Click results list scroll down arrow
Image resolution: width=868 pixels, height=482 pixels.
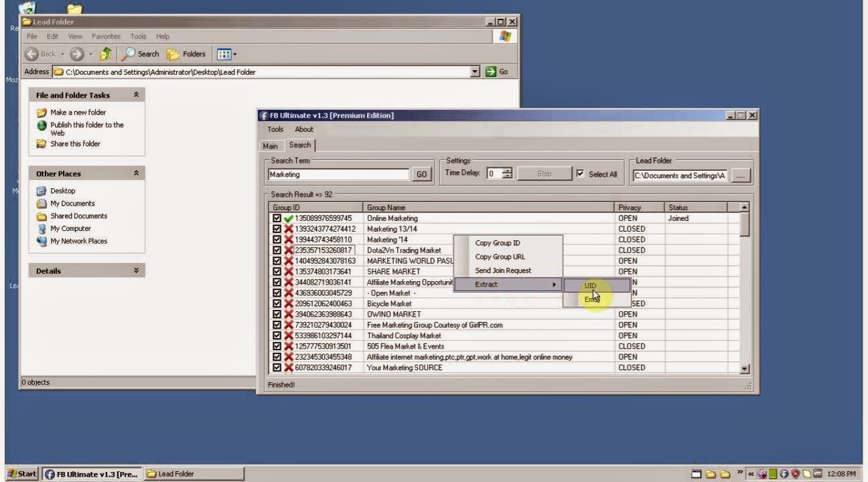744,369
